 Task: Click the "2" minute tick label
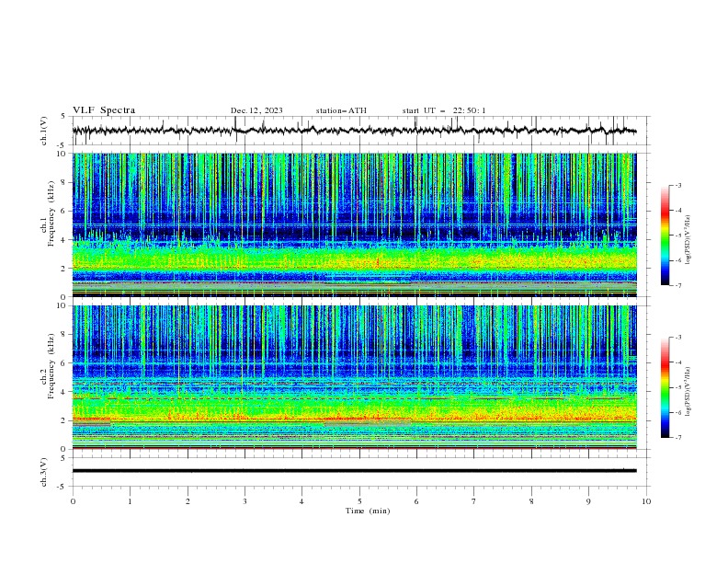coord(188,501)
